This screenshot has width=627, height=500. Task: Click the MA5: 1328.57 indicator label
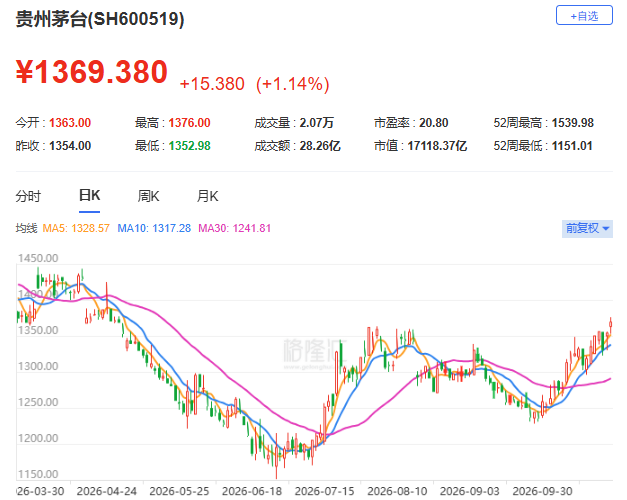[76, 228]
